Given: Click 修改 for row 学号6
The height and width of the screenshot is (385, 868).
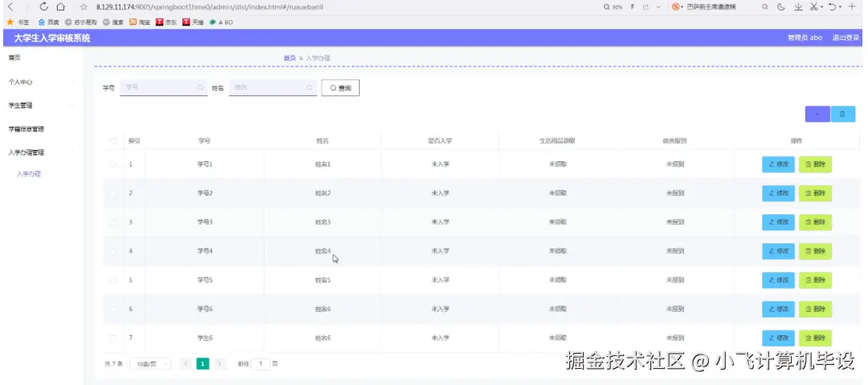Looking at the screenshot, I should [x=778, y=310].
